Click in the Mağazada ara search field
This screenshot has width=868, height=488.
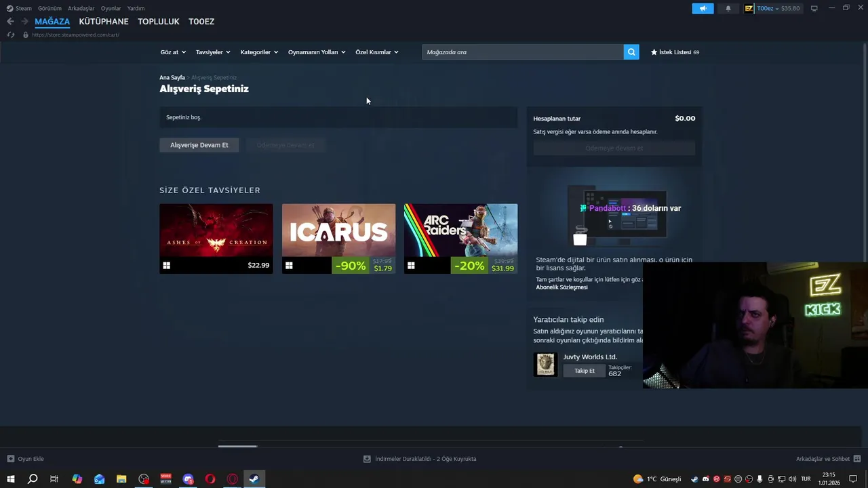click(523, 52)
